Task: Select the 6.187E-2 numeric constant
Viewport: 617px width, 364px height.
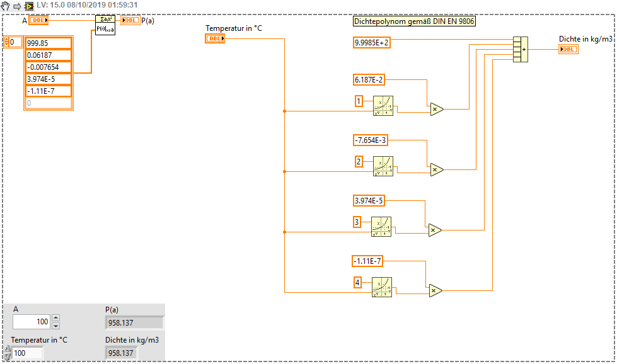Action: click(x=369, y=80)
